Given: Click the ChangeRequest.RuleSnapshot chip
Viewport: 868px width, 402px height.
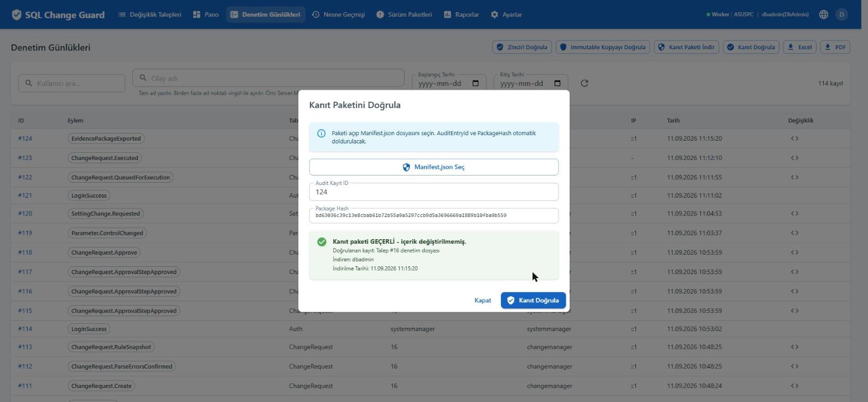Looking at the screenshot, I should tap(111, 347).
